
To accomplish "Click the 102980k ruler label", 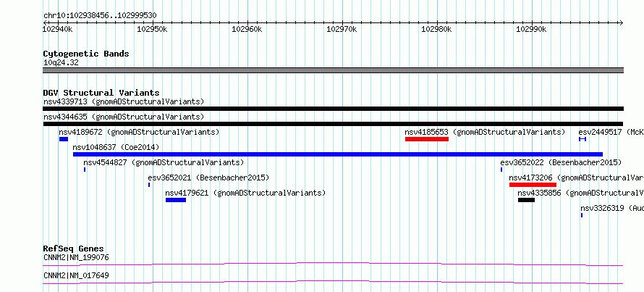I will click(x=436, y=29).
